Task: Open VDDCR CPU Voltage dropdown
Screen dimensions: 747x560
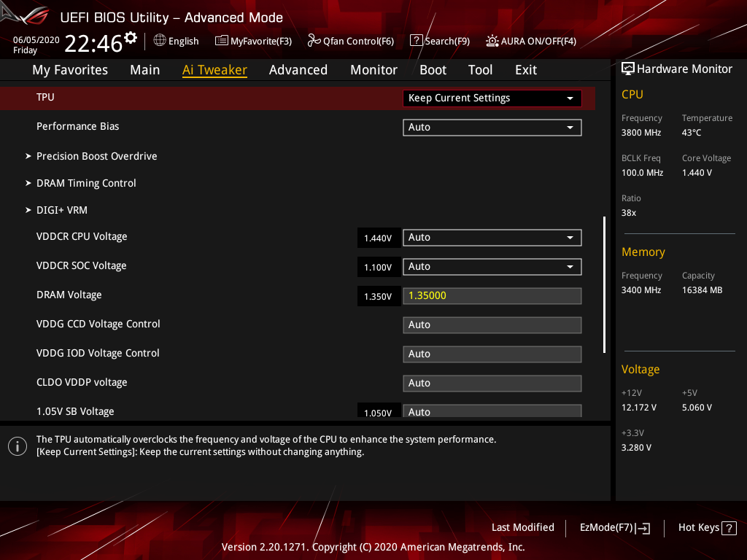Action: tap(492, 238)
